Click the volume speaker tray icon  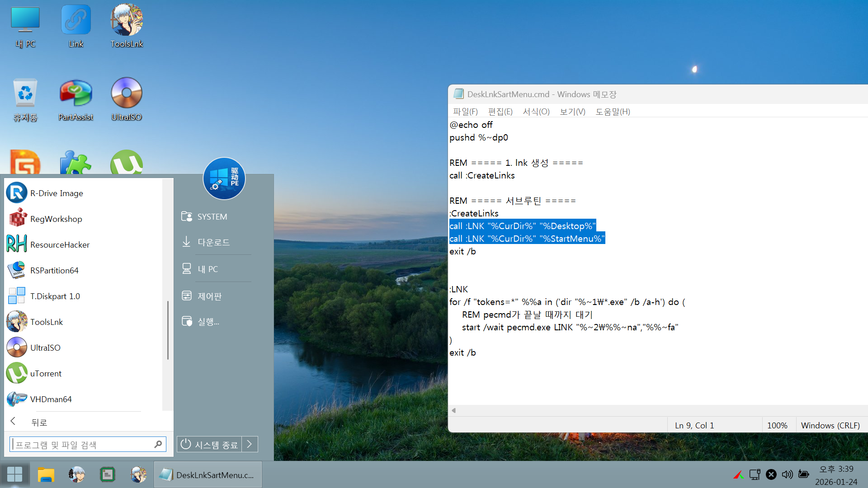[787, 474]
